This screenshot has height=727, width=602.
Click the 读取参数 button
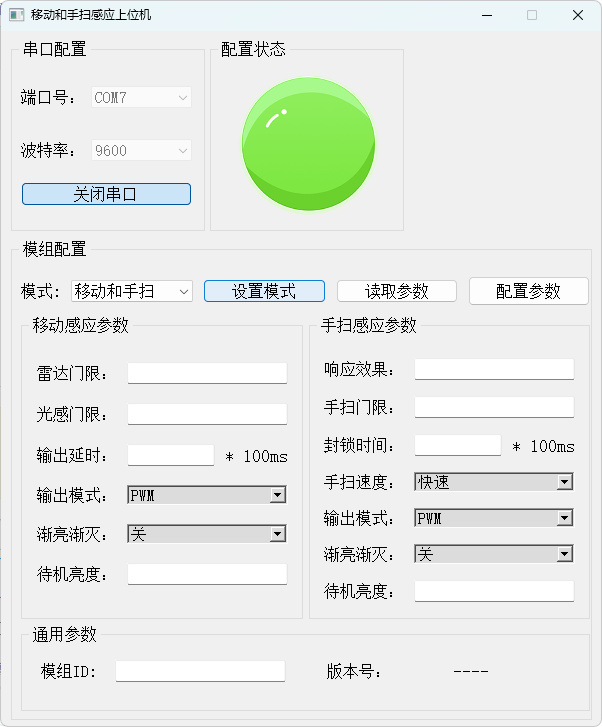tap(397, 291)
